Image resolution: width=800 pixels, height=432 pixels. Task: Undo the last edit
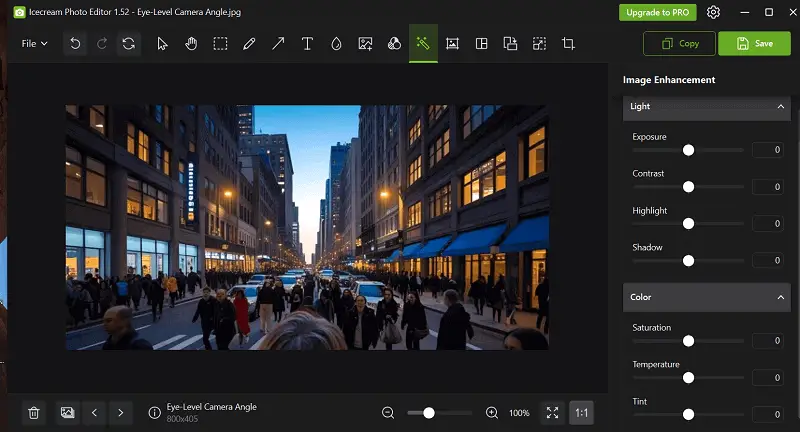click(75, 44)
